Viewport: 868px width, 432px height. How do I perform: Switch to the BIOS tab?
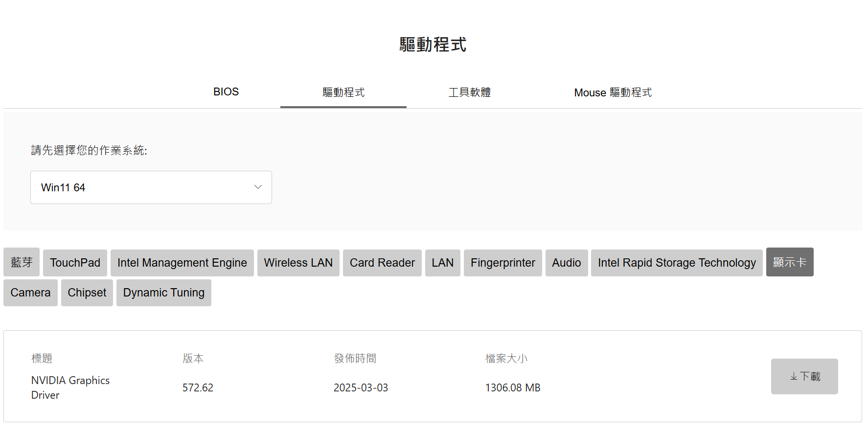tap(226, 92)
